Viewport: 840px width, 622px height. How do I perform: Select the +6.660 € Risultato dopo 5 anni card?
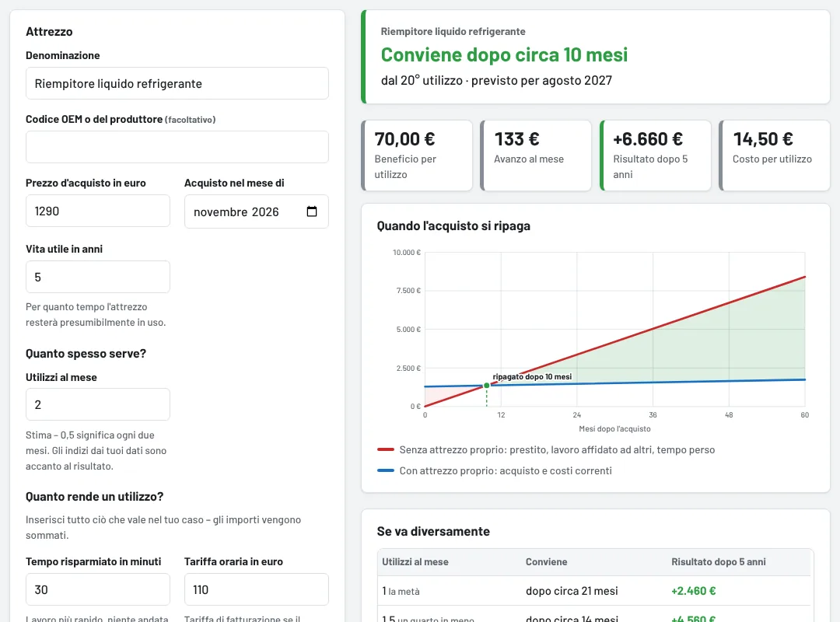655,155
